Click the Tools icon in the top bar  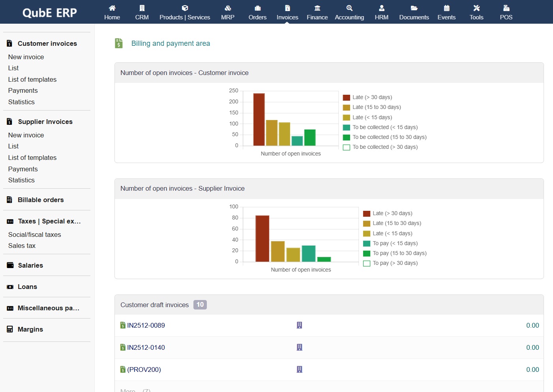pos(476,12)
